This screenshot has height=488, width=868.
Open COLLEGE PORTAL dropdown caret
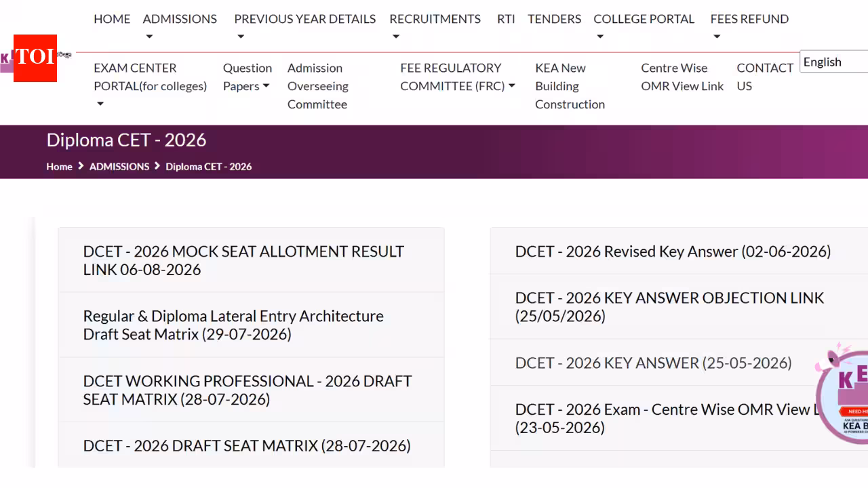coord(600,37)
